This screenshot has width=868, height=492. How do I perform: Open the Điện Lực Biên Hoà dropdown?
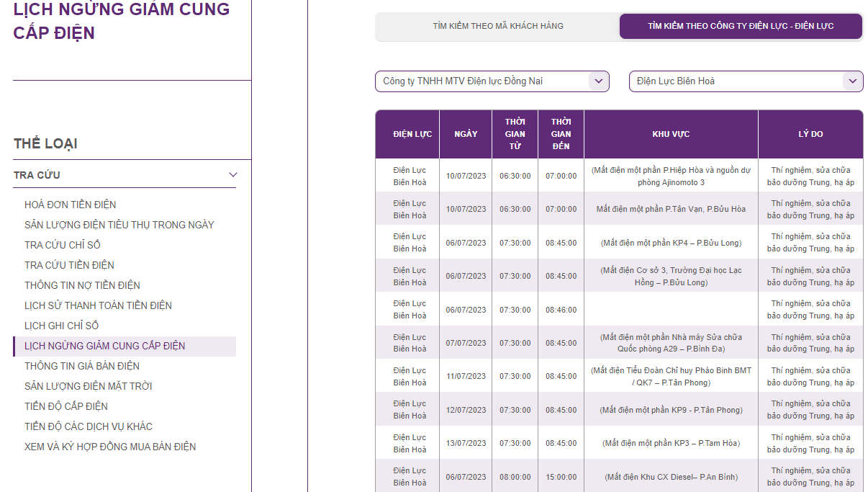click(746, 81)
